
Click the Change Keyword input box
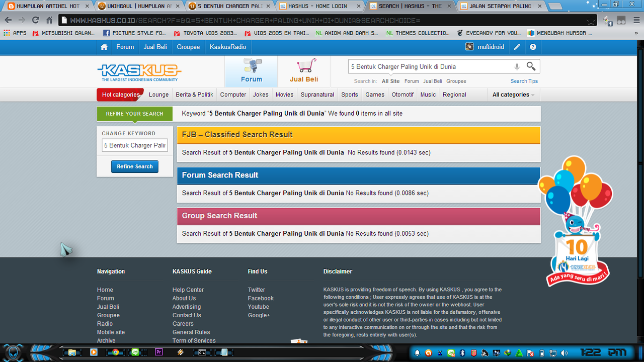(135, 145)
